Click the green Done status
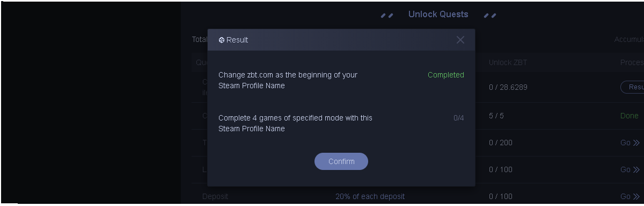Image resolution: width=644 pixels, height=206 pixels. [x=630, y=116]
